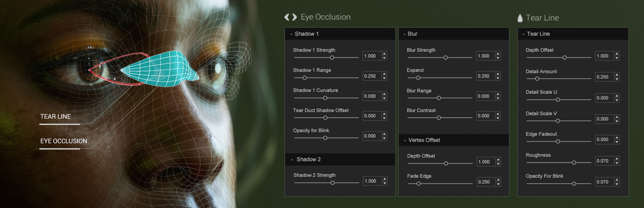Increase Fade Edge value with up arrow
The height and width of the screenshot is (208, 644).
pyautogui.click(x=498, y=179)
